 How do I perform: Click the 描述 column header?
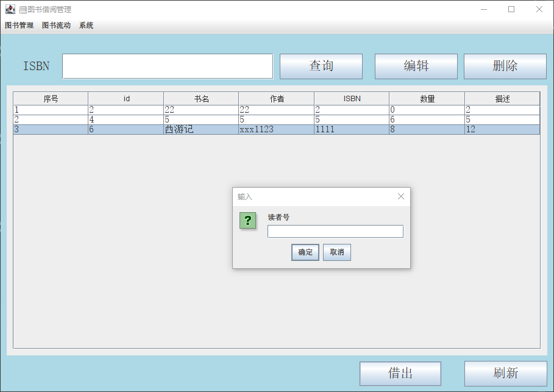pos(502,99)
